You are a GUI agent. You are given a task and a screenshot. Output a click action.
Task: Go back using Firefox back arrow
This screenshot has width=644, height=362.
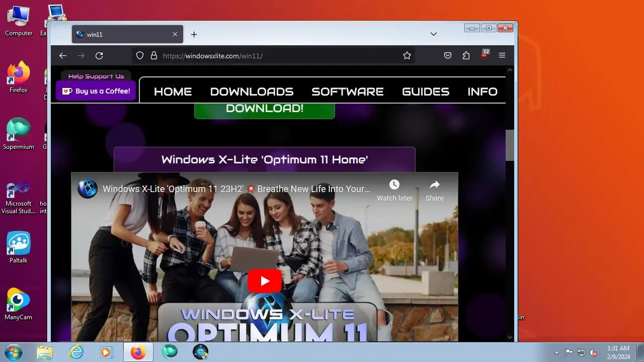pyautogui.click(x=63, y=56)
